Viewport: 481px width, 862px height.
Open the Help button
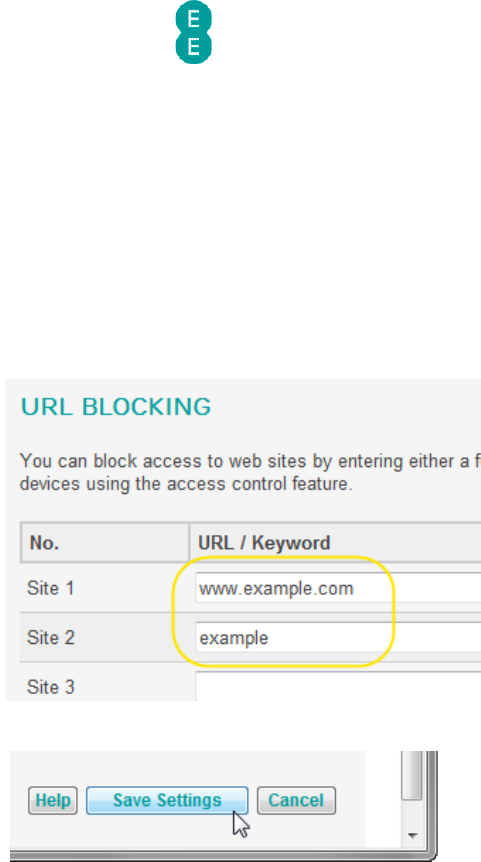pyautogui.click(x=53, y=800)
